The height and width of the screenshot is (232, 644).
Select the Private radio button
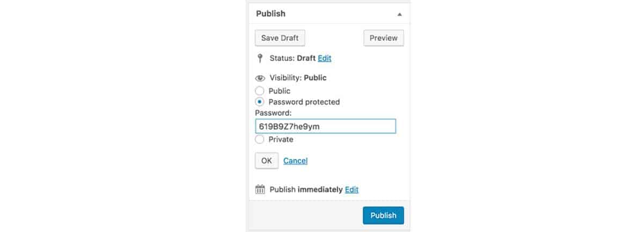pyautogui.click(x=260, y=139)
